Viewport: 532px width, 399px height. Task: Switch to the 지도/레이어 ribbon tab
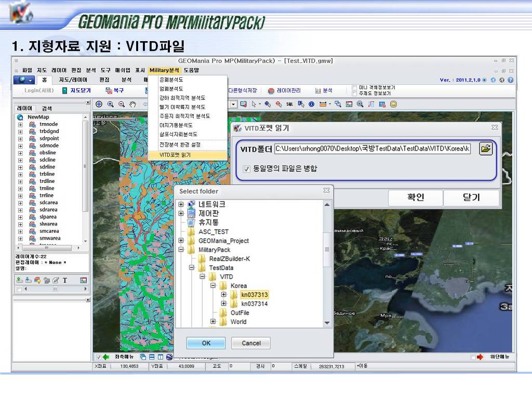[x=73, y=80]
